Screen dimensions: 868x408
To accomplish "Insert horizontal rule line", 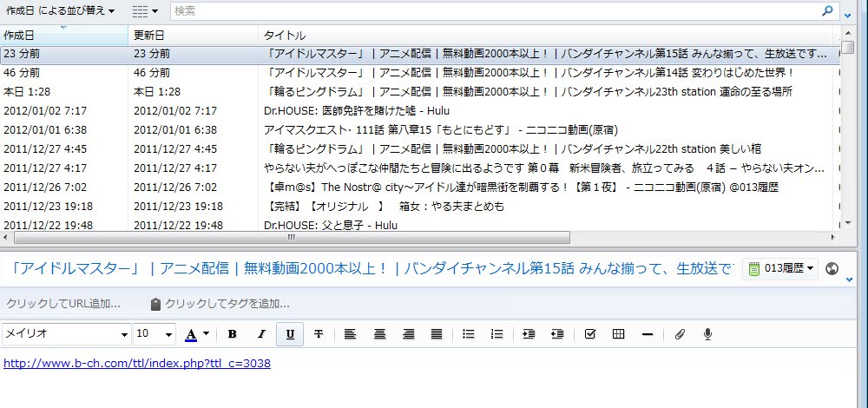I will pyautogui.click(x=648, y=334).
